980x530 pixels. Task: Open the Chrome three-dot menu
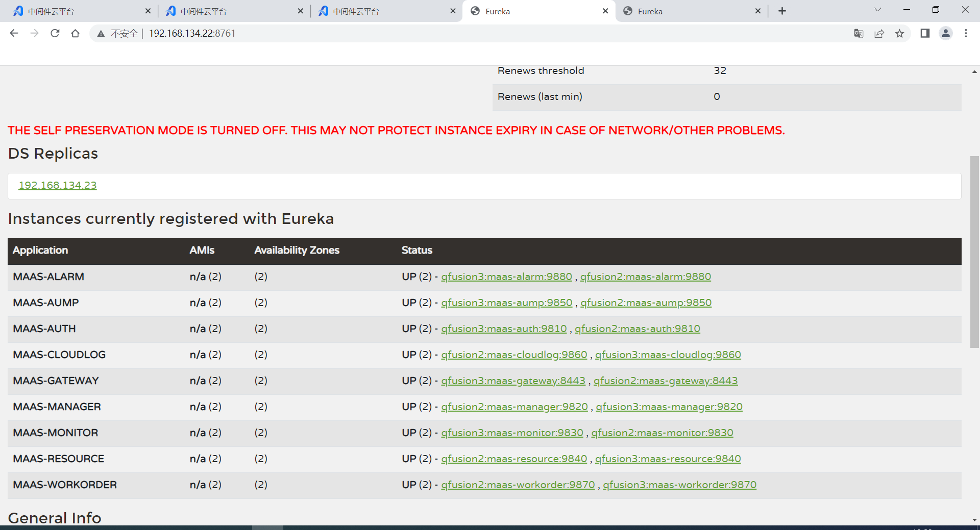point(966,33)
